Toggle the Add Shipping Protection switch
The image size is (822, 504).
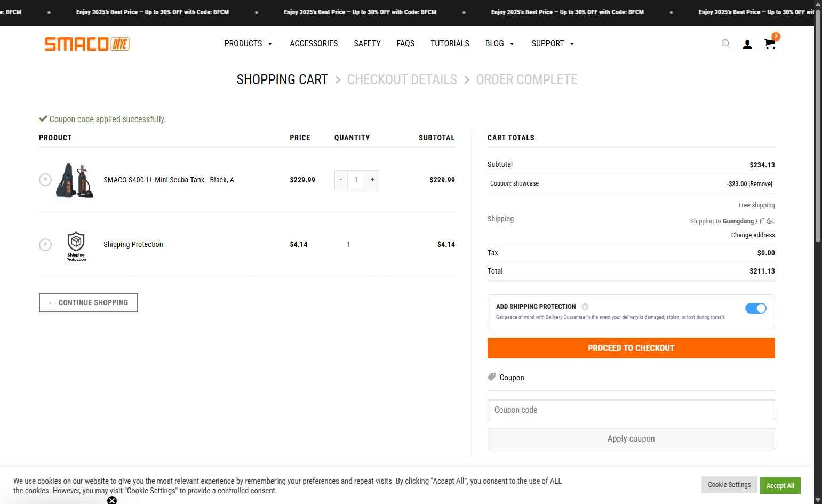(755, 308)
